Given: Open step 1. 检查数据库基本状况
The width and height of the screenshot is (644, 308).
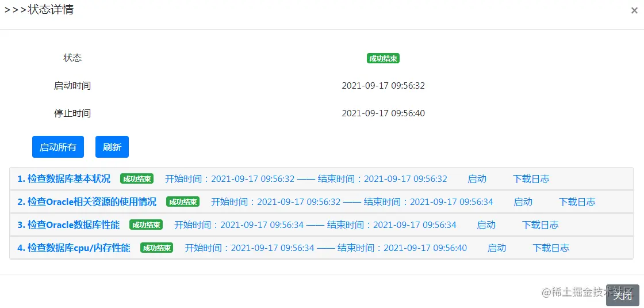Looking at the screenshot, I should [x=64, y=179].
